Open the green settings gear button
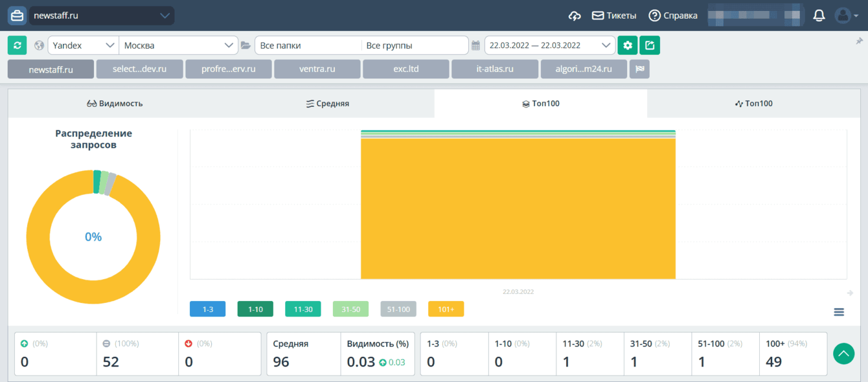Screen dimensions: 868x382 (x=627, y=45)
